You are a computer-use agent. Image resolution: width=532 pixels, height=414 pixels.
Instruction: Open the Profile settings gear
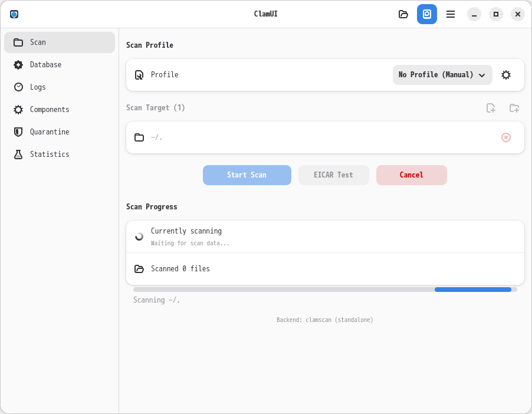point(506,75)
